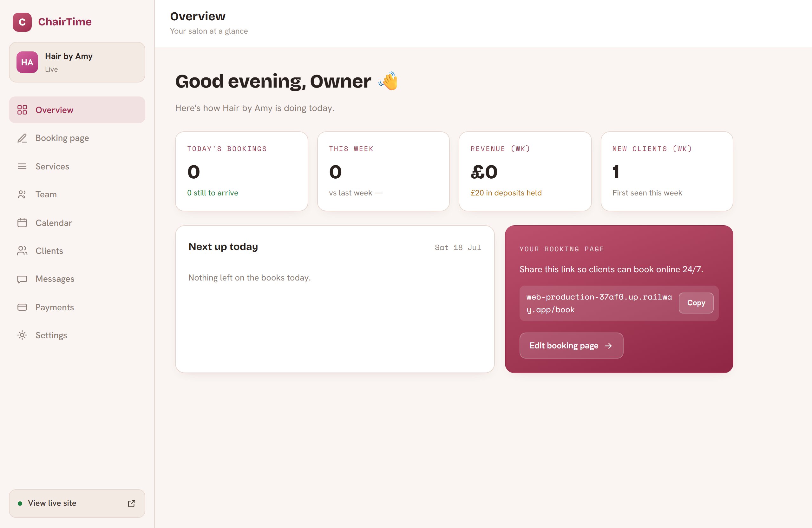
Task: Open the Services section
Action: 77,166
